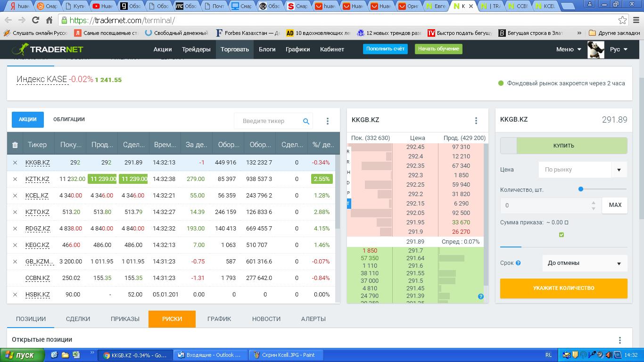Image resolution: width=644 pixels, height=362 pixels.
Task: Open the Кабинет top menu item
Action: [x=332, y=49]
